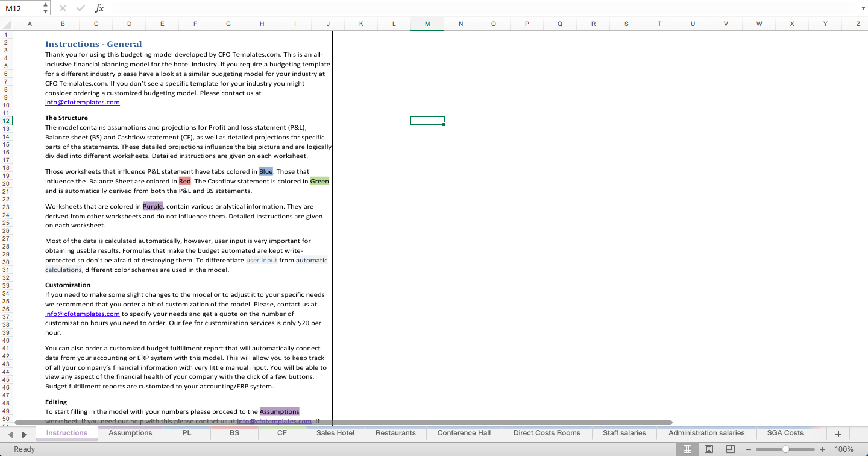Open info@cfotemplates.com link in first paragraph
Viewport: 868px width, 456px height.
(83, 103)
